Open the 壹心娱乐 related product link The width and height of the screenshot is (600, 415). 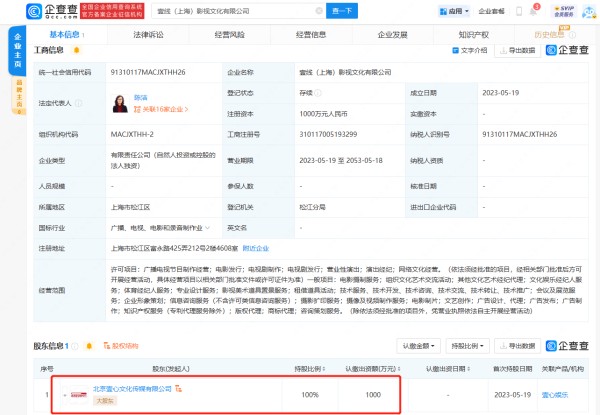click(x=555, y=395)
